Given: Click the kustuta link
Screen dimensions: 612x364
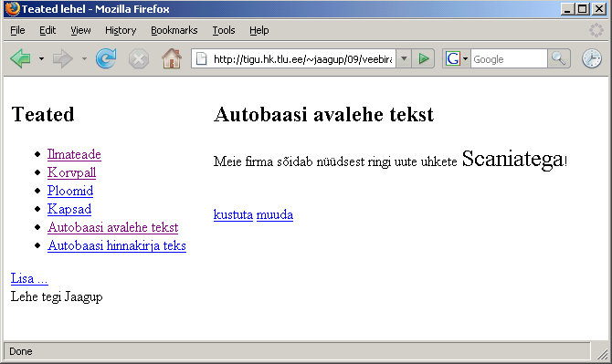Looking at the screenshot, I should tap(233, 214).
